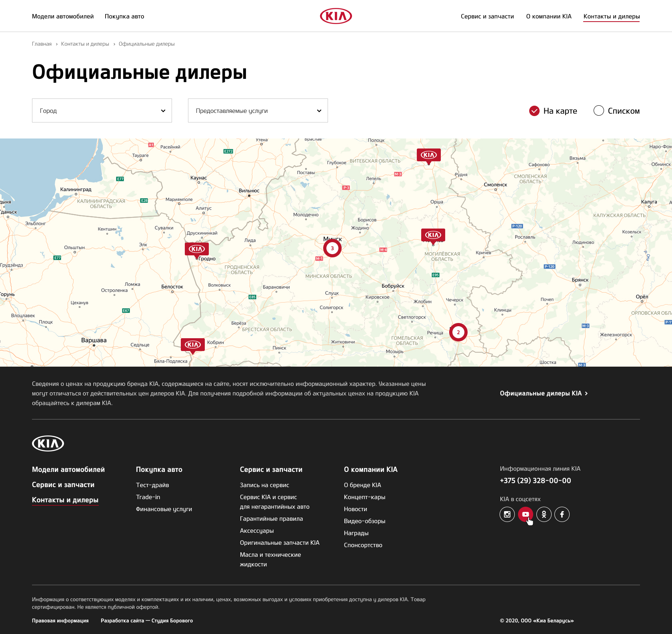This screenshot has height=634, width=672.
Task: Open Гарантийные правила footer link
Action: (271, 519)
